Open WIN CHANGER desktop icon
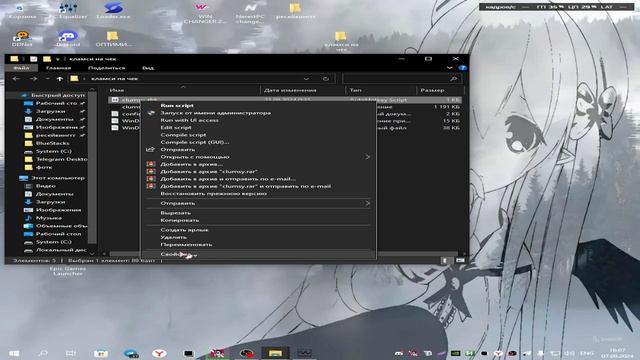This screenshot has width=640, height=360. point(204,13)
